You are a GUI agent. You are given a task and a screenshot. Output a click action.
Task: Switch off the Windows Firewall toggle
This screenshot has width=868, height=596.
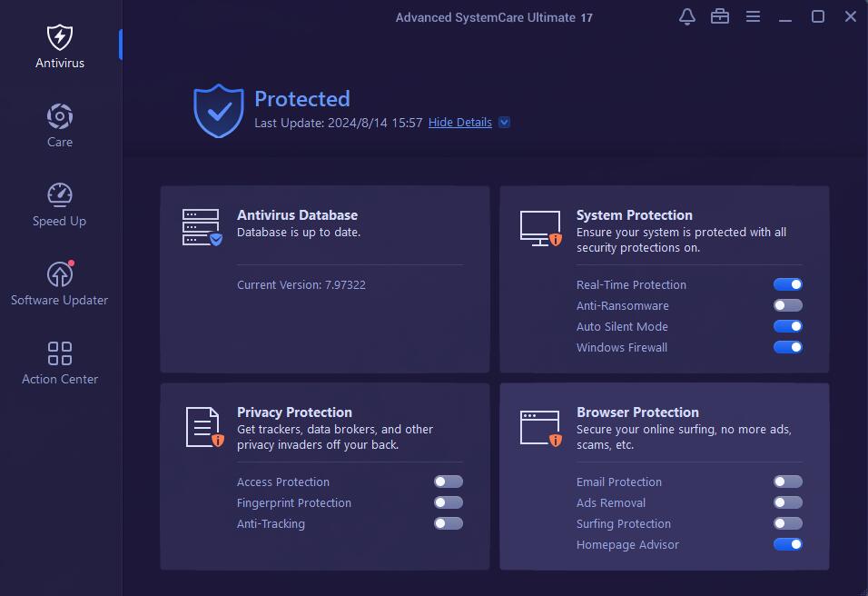788,347
